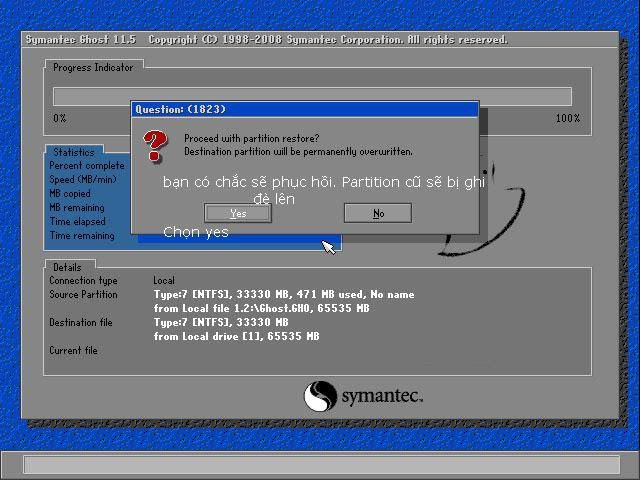Click the "Chọn yes" annotation text
This screenshot has width=640, height=480.
point(196,232)
